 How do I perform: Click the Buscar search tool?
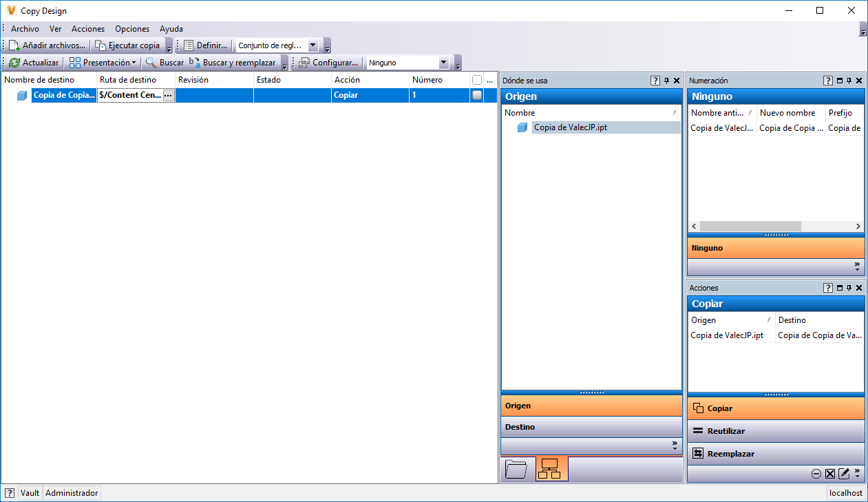[x=164, y=63]
